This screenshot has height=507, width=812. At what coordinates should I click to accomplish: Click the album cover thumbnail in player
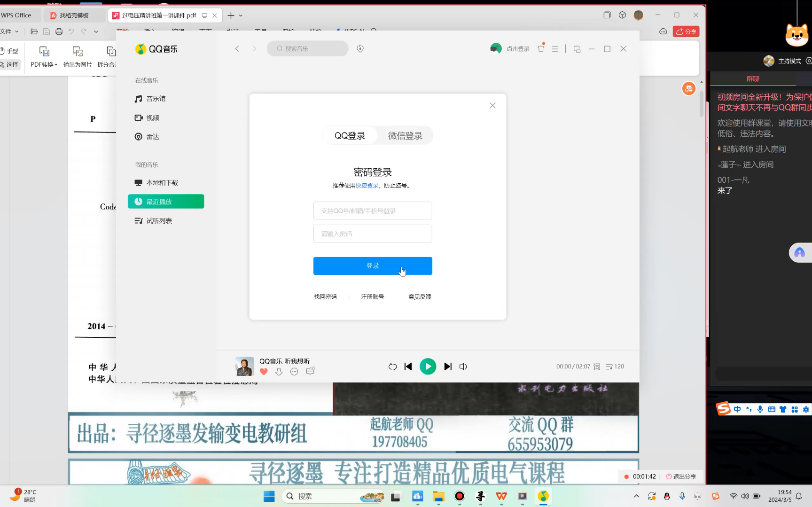point(244,367)
